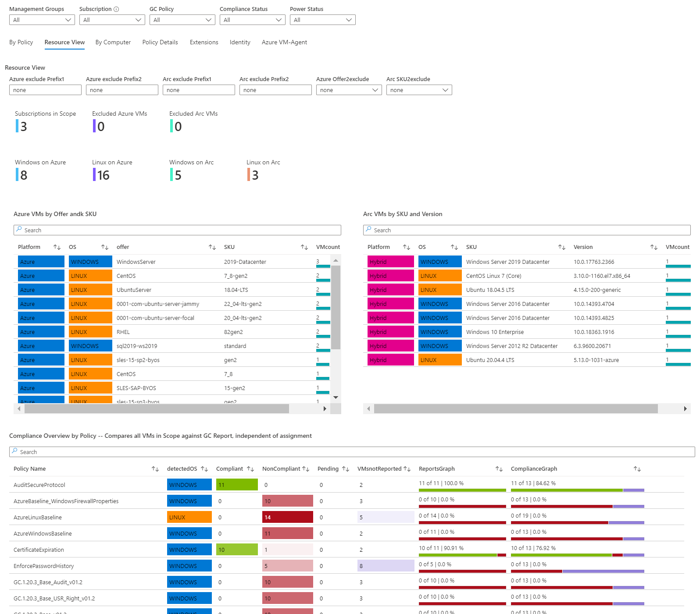
Task: Click the Azure exclude Prefix1 field
Action: point(45,90)
